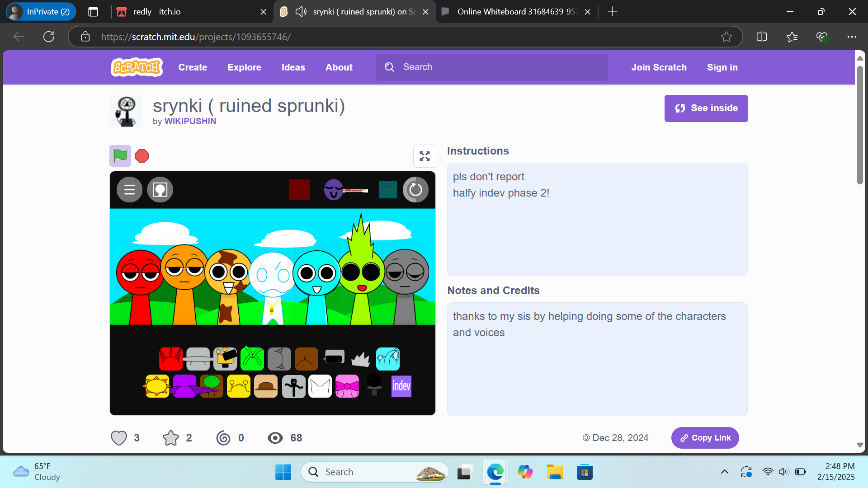
Task: Click the purple face icon in game header
Action: [334, 190]
